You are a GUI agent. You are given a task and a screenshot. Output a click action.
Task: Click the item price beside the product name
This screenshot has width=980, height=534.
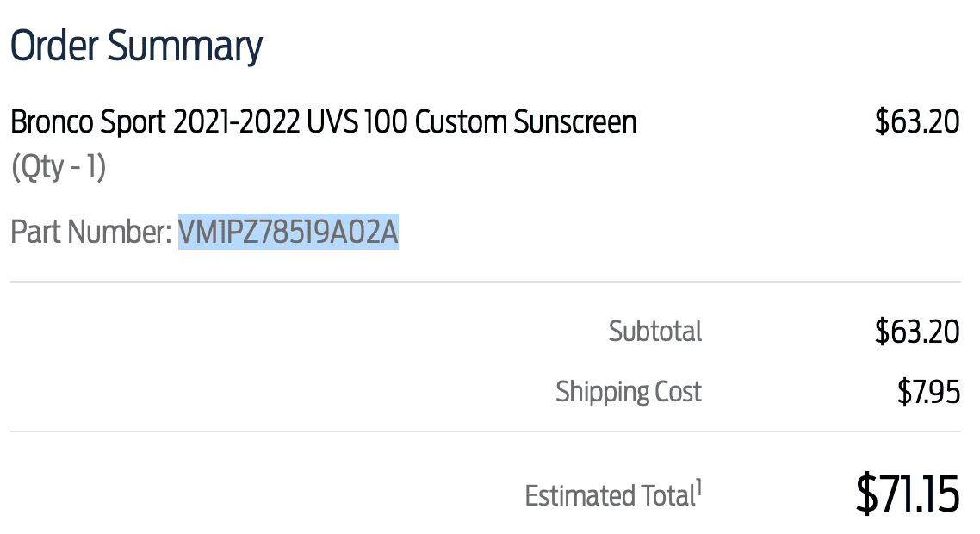pos(916,122)
